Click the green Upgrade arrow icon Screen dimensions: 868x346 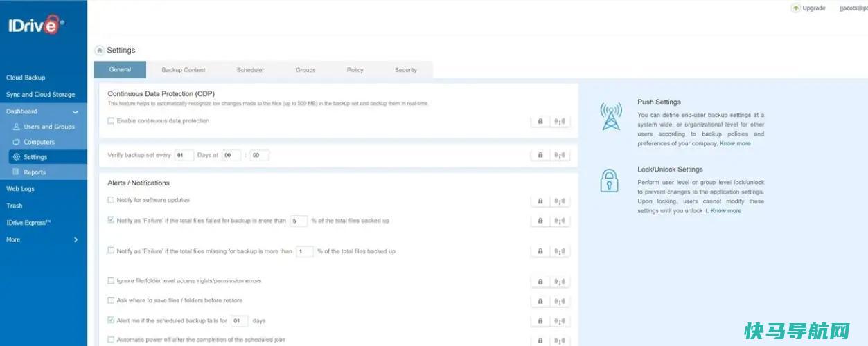tap(796, 8)
